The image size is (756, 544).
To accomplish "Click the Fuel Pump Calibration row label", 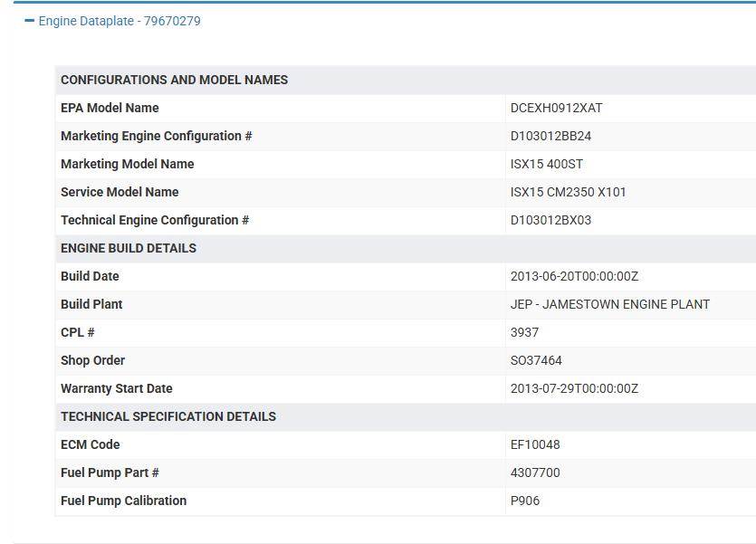I will (123, 501).
